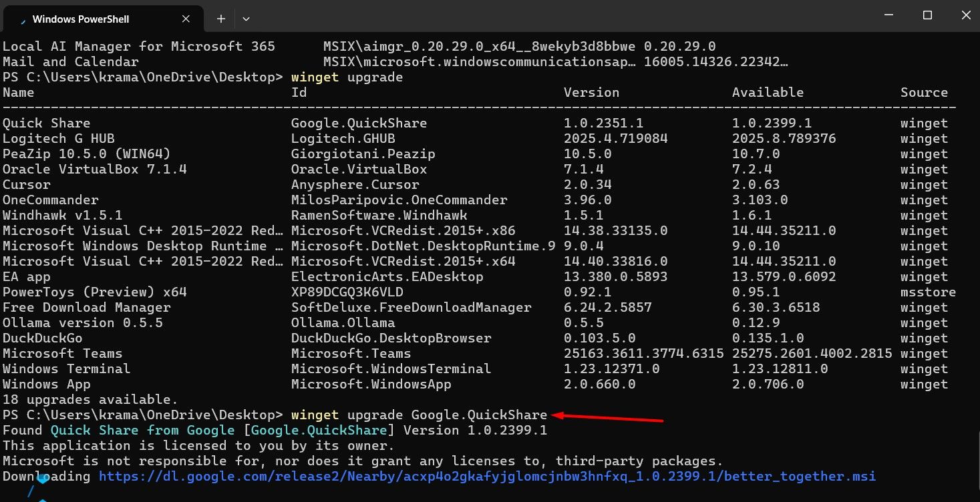Screen dimensions: 980x502
Task: Minimize the terminal window
Action: (889, 15)
